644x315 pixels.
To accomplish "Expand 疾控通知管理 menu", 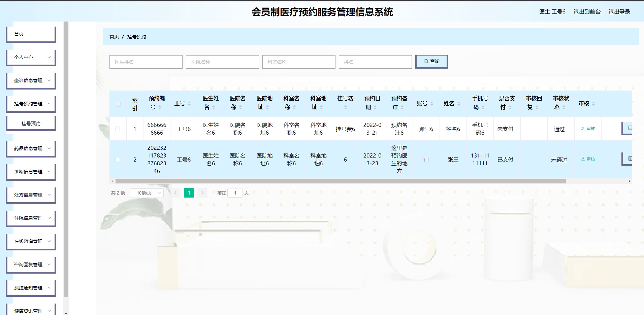I will pyautogui.click(x=31, y=288).
